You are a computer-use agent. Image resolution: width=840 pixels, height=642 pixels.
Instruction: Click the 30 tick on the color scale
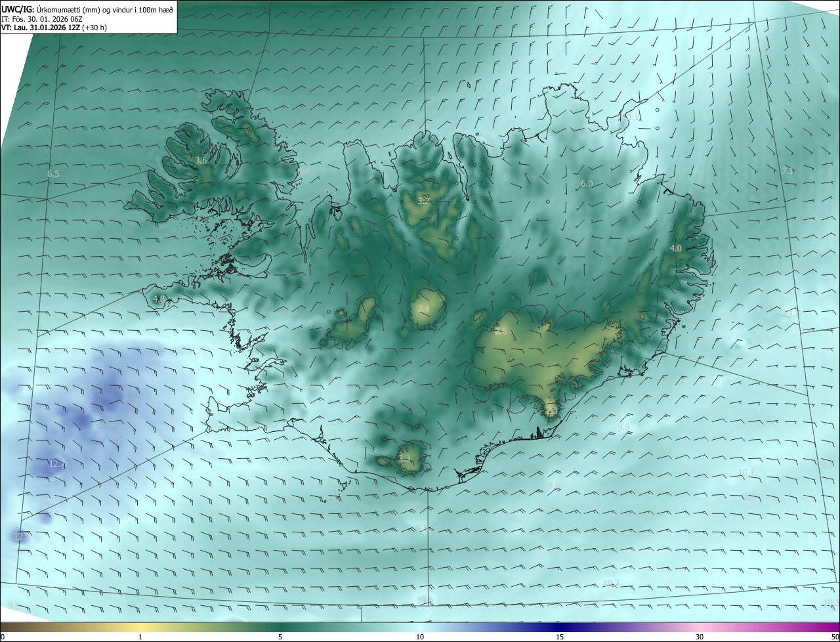(x=700, y=637)
